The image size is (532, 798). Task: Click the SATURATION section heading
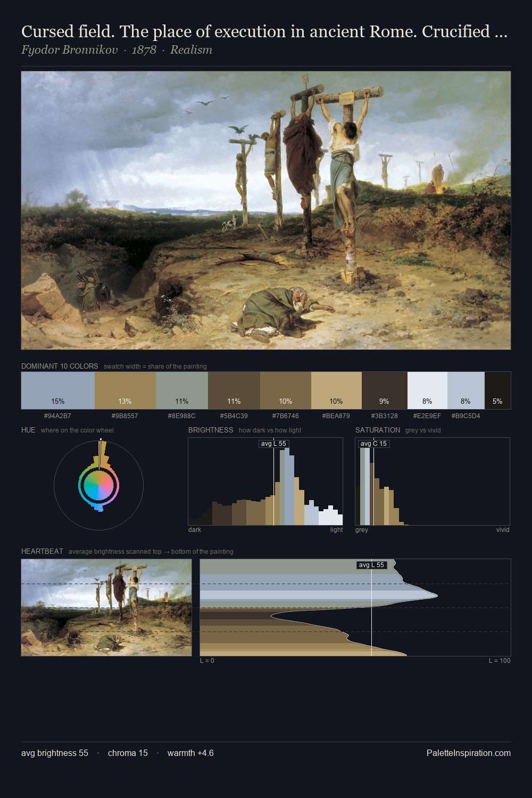378,430
